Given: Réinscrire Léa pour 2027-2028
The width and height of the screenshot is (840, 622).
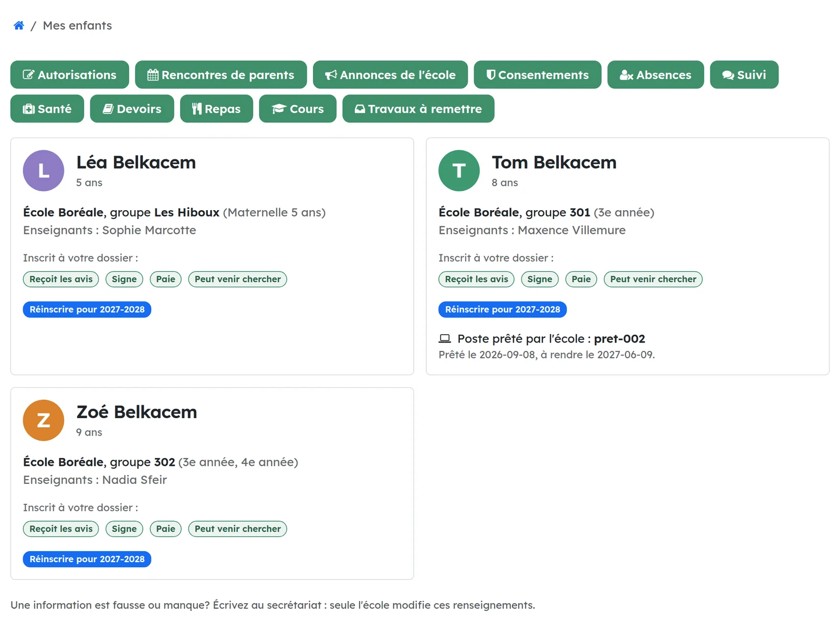Looking at the screenshot, I should (87, 309).
